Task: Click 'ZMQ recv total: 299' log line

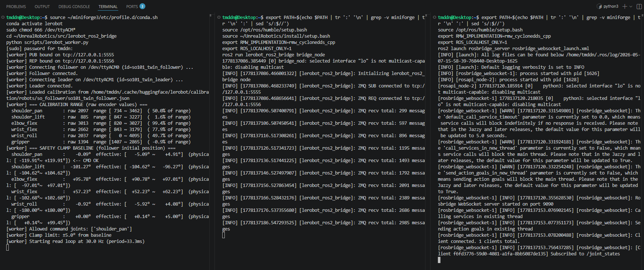Action: [x=324, y=113]
